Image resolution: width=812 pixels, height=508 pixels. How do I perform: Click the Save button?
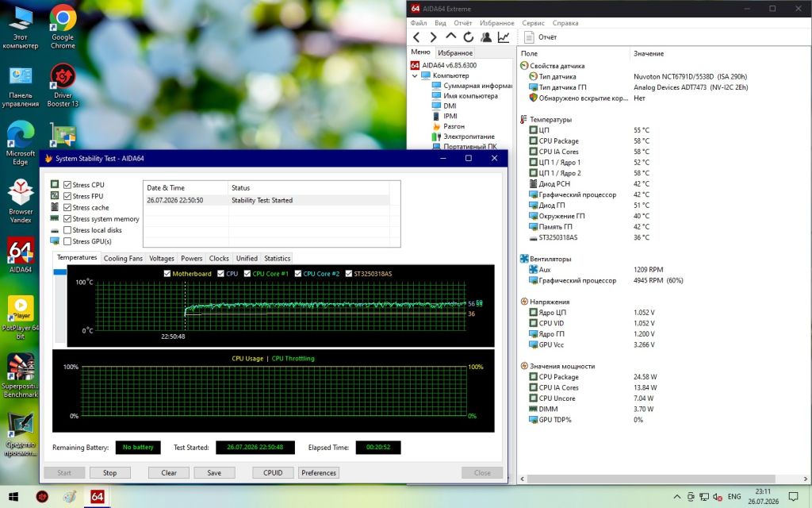[214, 473]
